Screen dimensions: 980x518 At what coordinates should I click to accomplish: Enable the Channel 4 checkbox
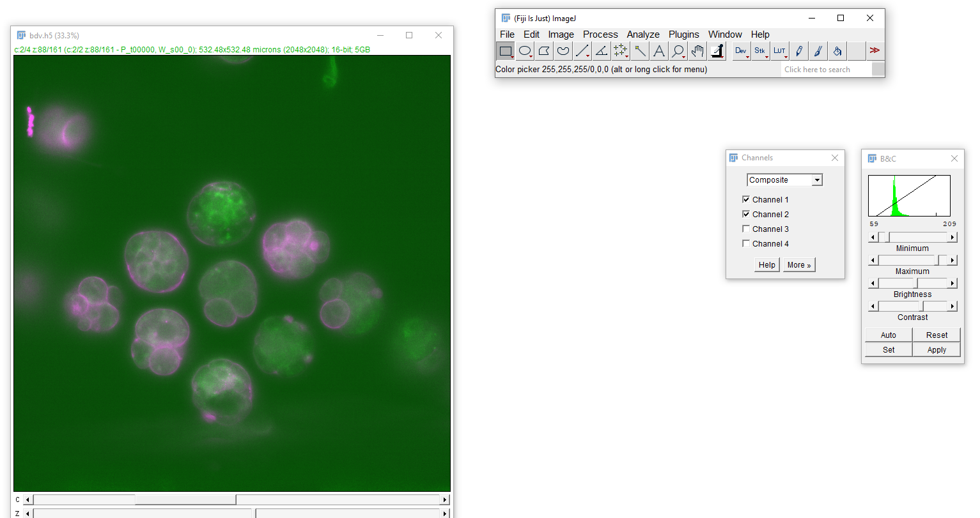point(746,244)
